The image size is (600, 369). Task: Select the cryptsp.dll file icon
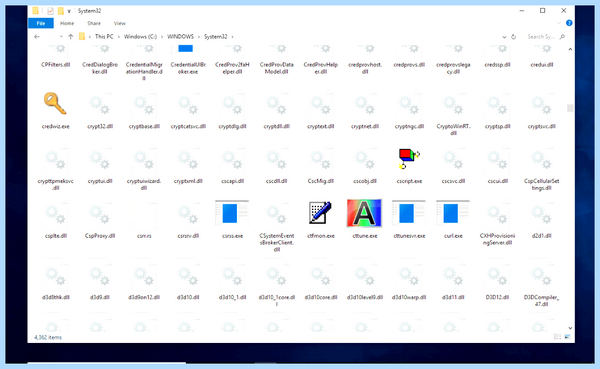(x=497, y=105)
